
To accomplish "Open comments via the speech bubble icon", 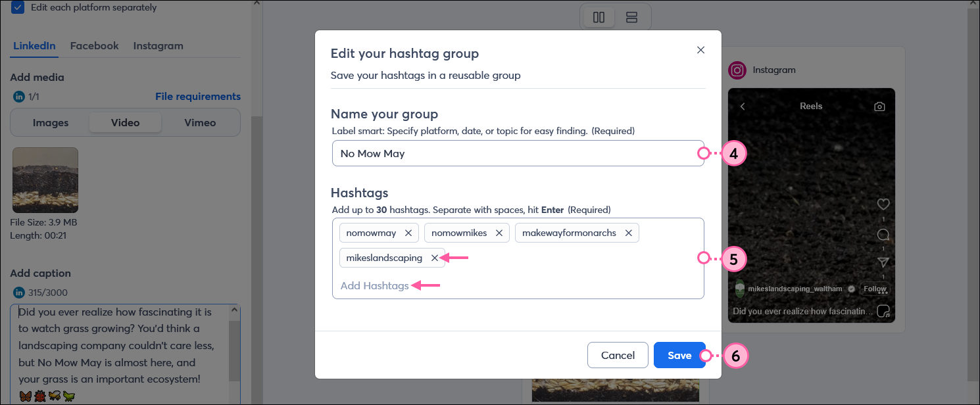I will tap(883, 234).
